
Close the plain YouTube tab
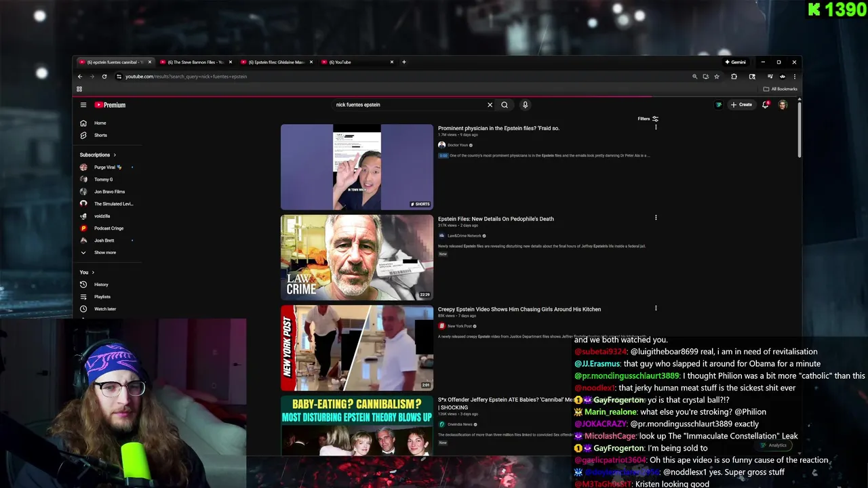click(391, 62)
